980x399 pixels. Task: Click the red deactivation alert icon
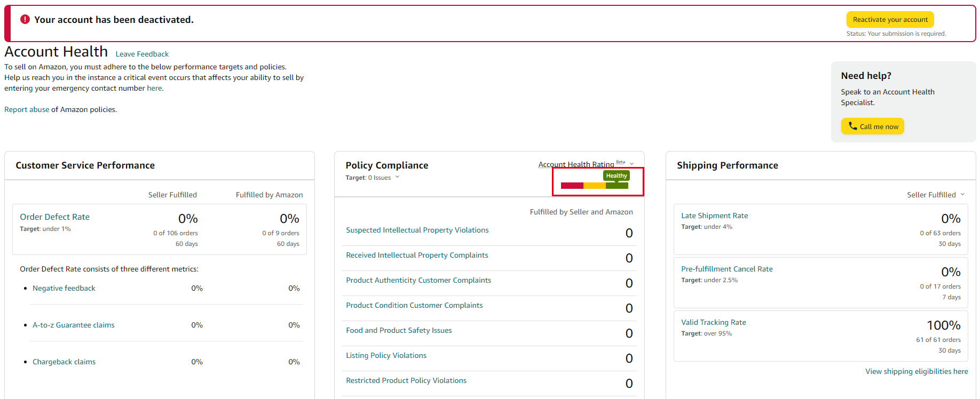25,19
